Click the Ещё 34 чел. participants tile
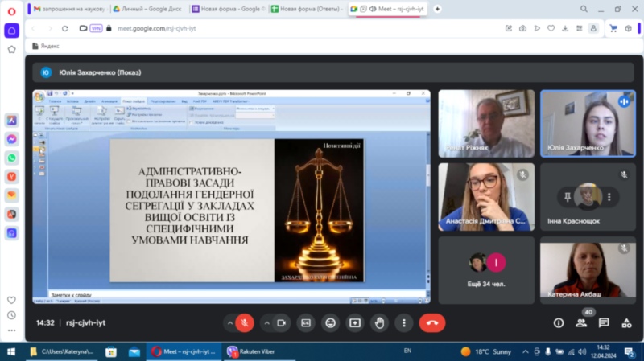 [486, 269]
